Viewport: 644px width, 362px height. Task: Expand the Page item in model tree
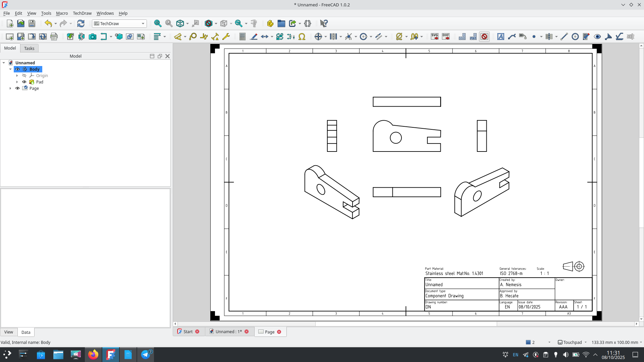(x=10, y=88)
